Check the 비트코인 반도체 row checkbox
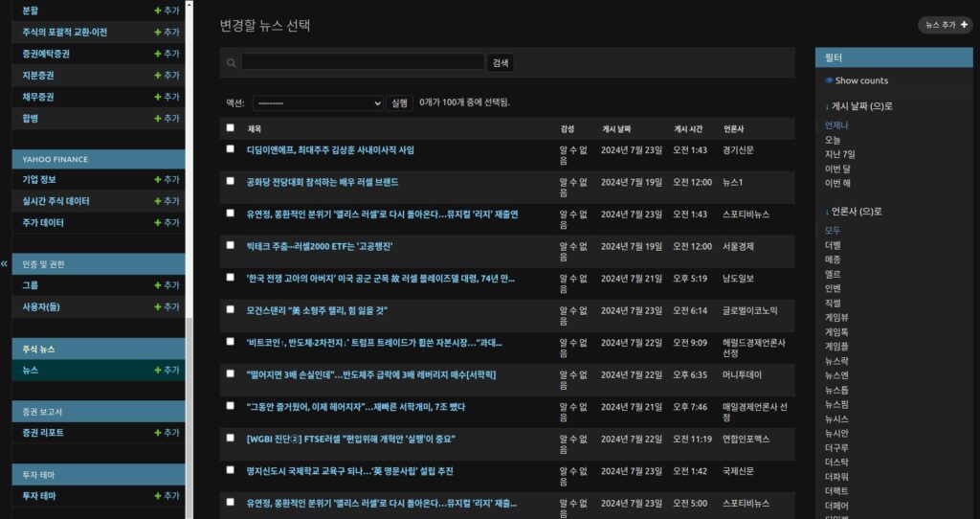The width and height of the screenshot is (980, 519). (x=230, y=342)
